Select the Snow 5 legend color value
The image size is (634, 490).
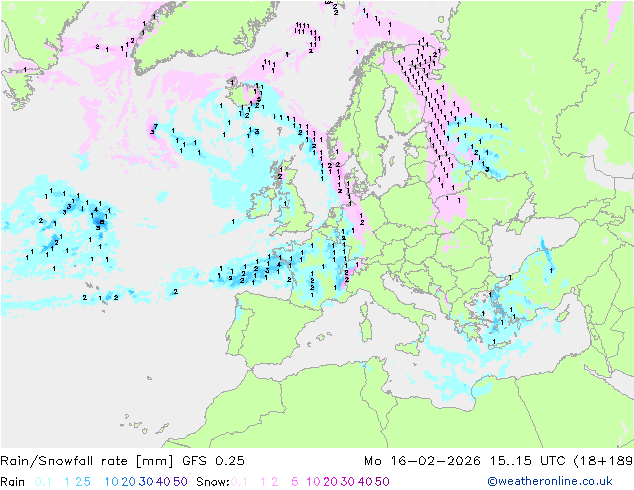(x=295, y=482)
